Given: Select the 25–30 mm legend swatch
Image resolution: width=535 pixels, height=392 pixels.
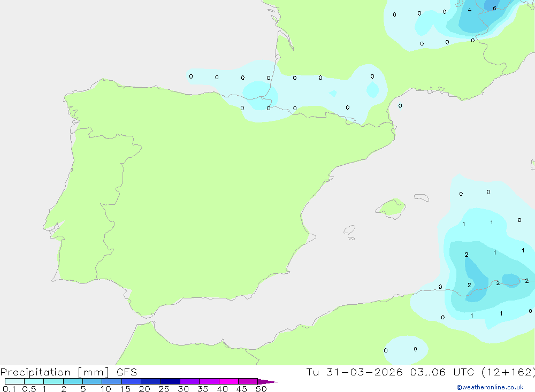Looking at the screenshot, I should 170,381.
